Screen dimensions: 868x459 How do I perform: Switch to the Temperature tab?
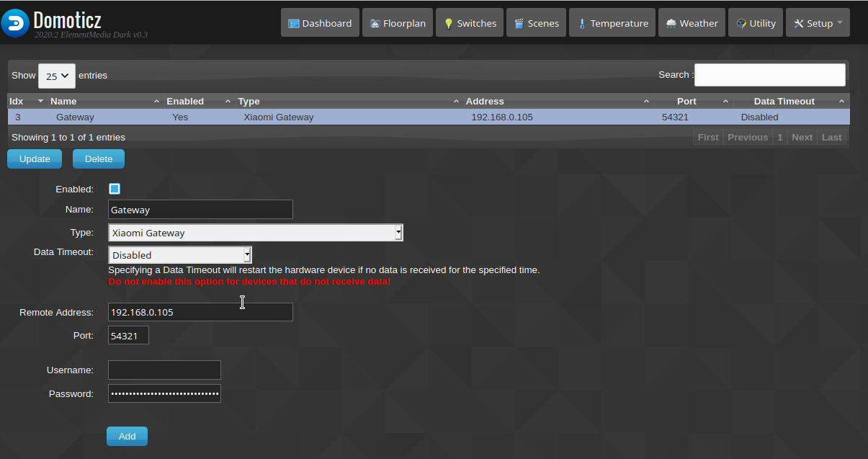pyautogui.click(x=612, y=23)
